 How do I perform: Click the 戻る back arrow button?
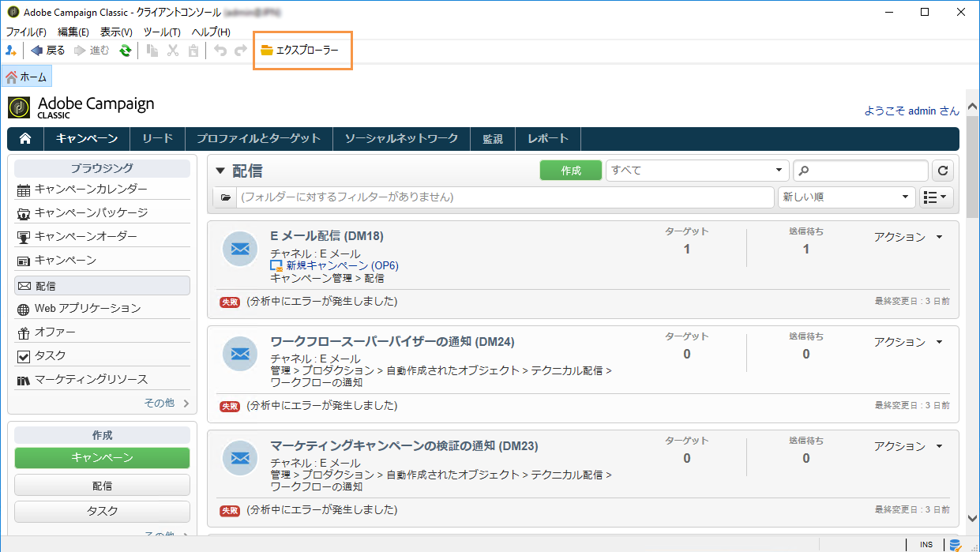(x=48, y=51)
